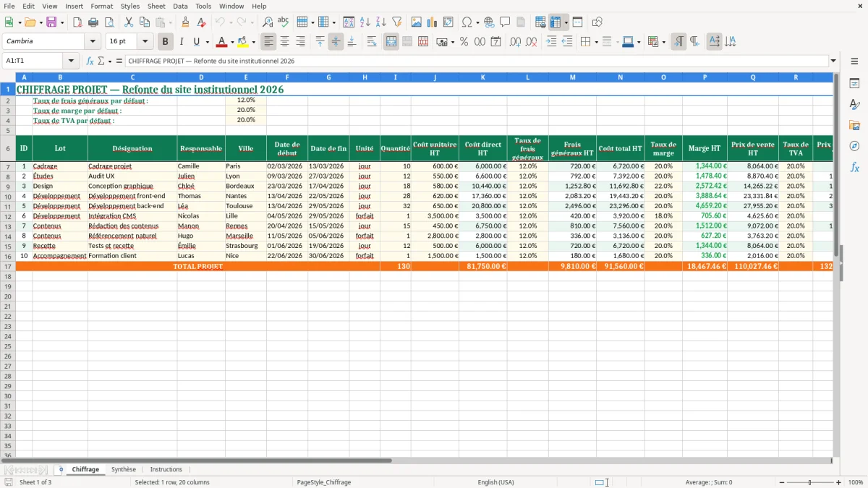Toggle Align Right

pos(300,42)
